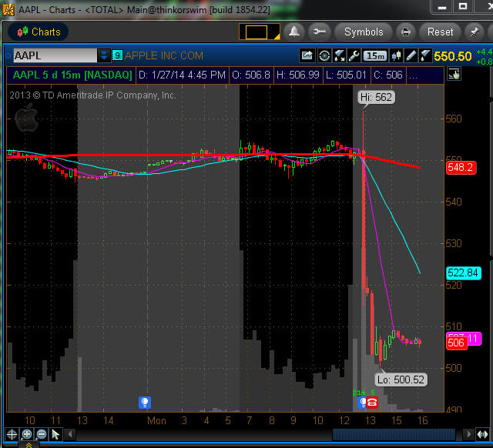Click the zoom out magnifier icon
The height and width of the screenshot is (448, 493).
point(41,435)
